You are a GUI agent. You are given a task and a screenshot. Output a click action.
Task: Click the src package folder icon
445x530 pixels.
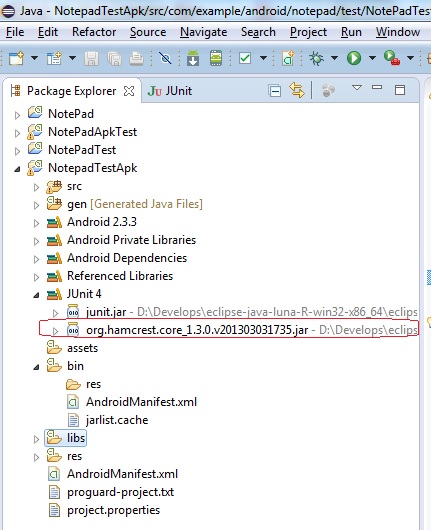pos(54,186)
